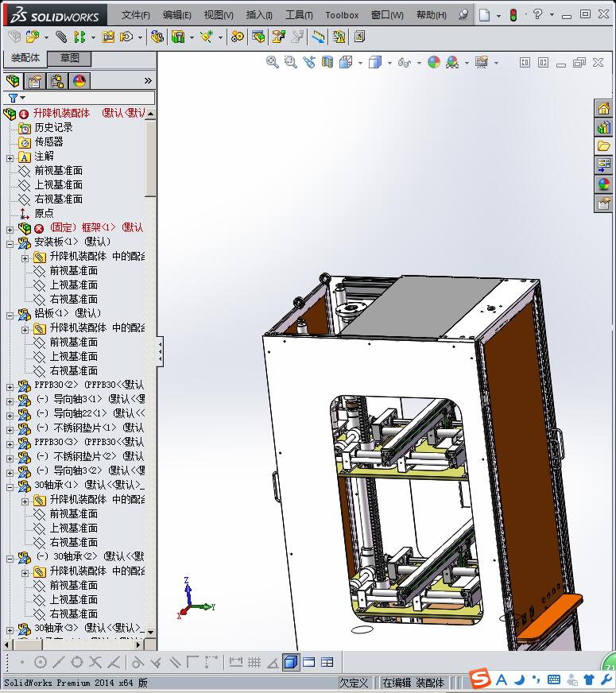Click the feature tree filter field
616x693 pixels.
(x=79, y=98)
